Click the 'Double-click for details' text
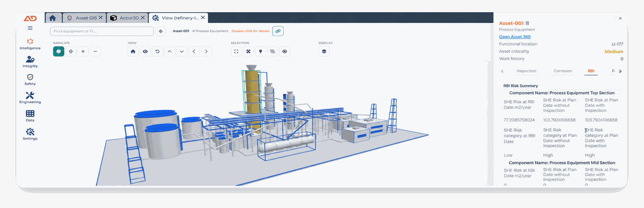The width and height of the screenshot is (644, 208). [x=251, y=31]
